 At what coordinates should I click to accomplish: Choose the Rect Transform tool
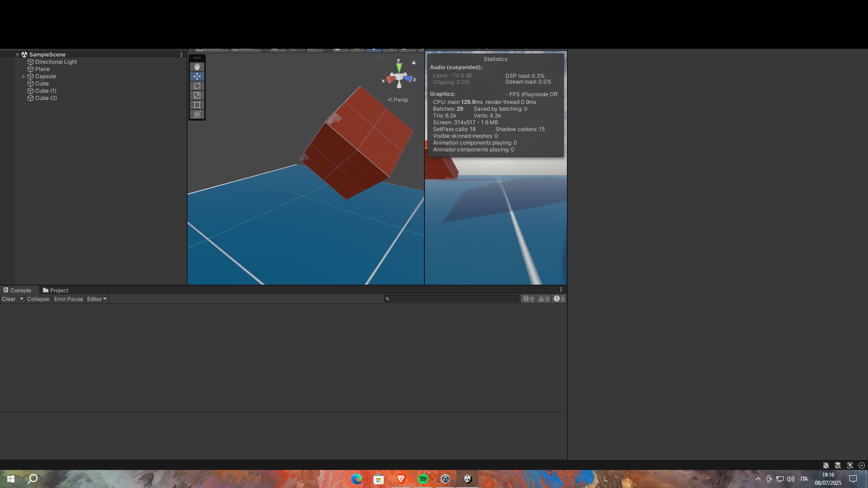point(197,105)
